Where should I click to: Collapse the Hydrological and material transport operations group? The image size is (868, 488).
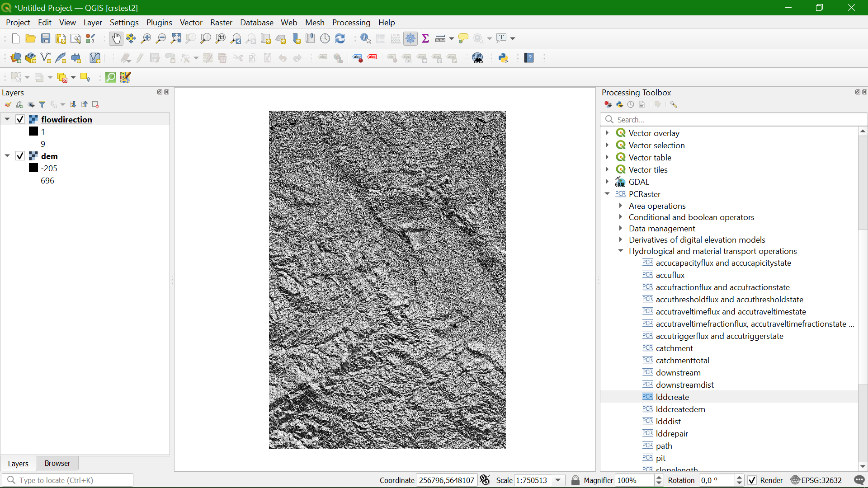tap(621, 251)
